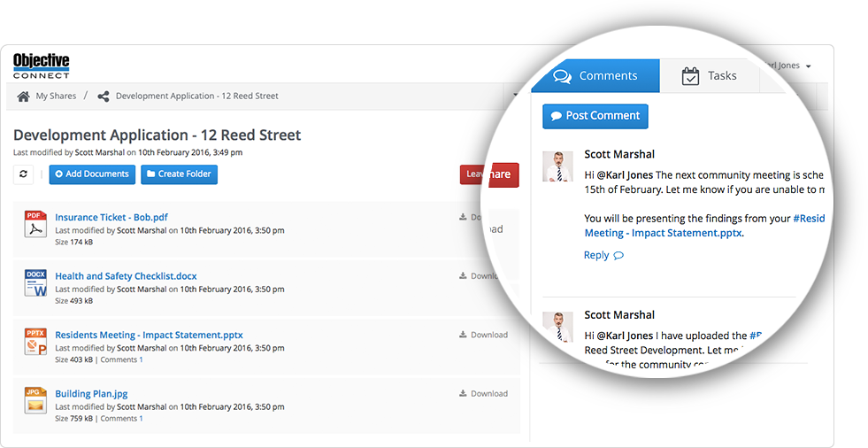Open Meeting - Impact Statement.pptx link in comment
This screenshot has width=868, height=448.
[x=664, y=233]
